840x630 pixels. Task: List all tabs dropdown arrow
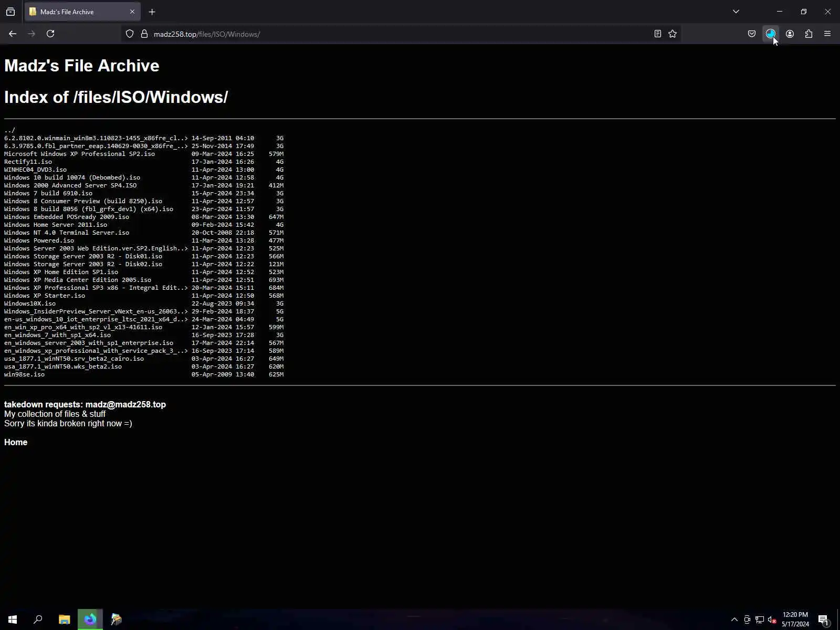[736, 12]
